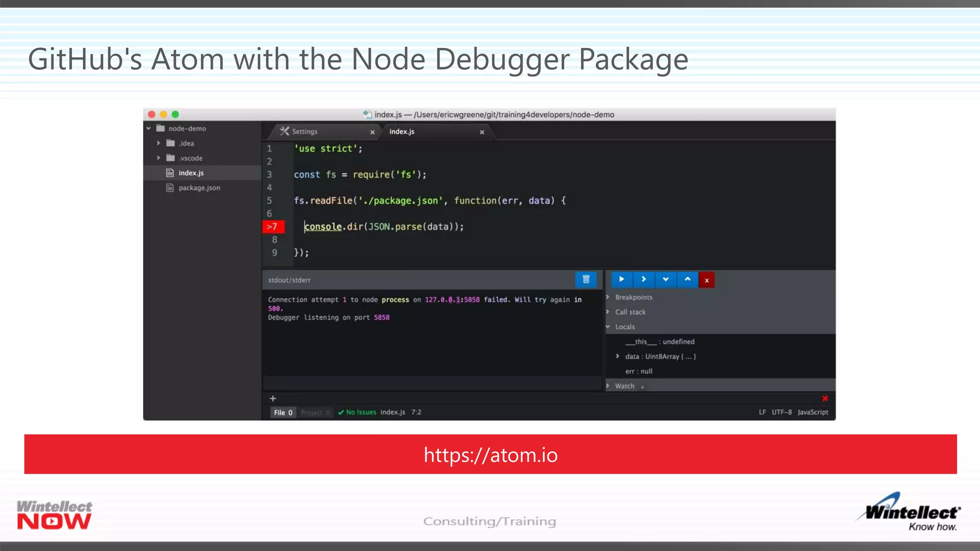Click the __this__ : undefined local
980x551 pixels.
660,342
